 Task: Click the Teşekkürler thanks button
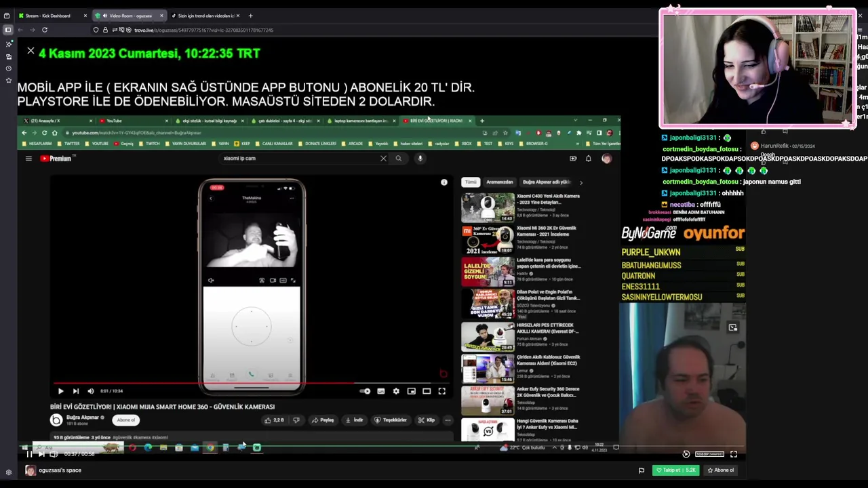[391, 420]
